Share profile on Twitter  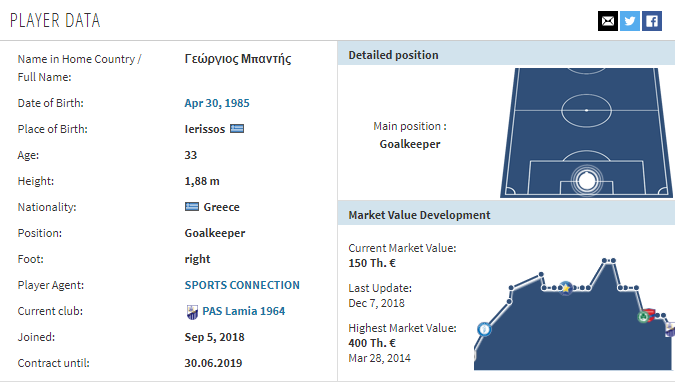tap(630, 21)
